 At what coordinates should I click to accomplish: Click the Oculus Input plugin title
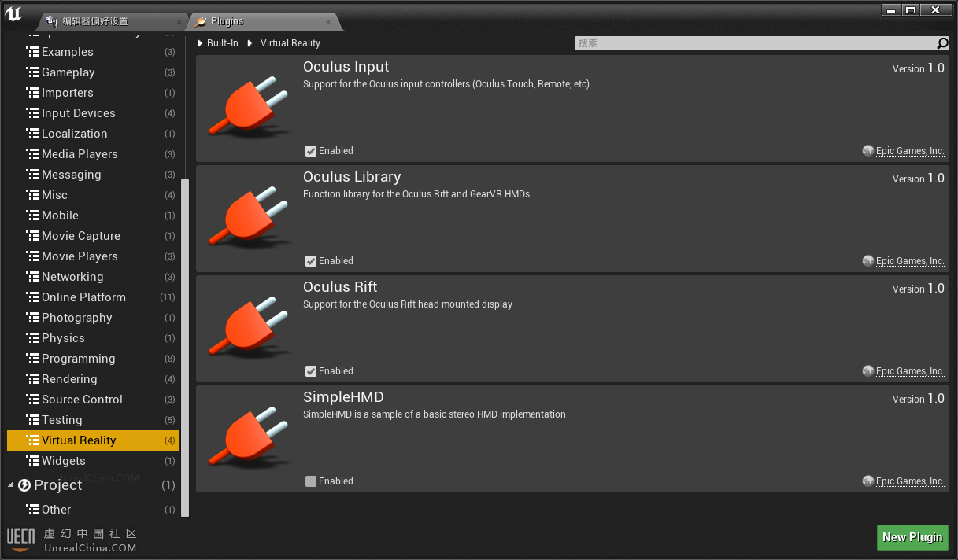(346, 67)
